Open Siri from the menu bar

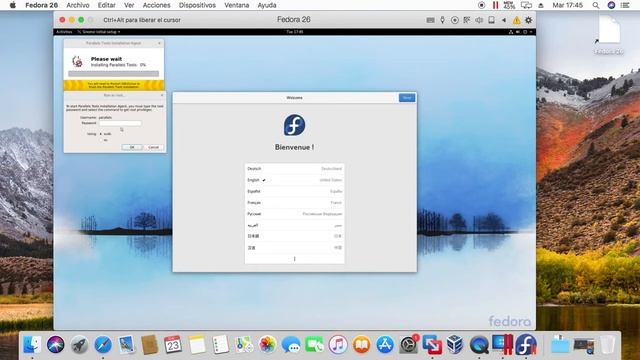pyautogui.click(x=611, y=5)
